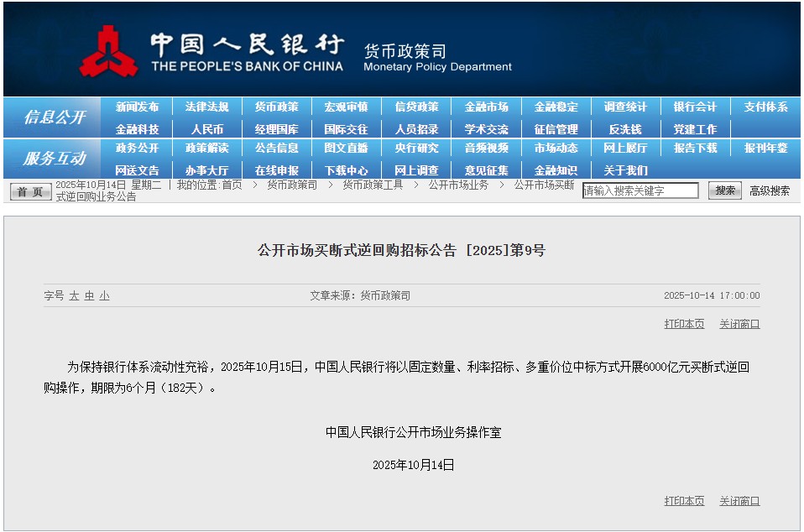Set font size to 小 (small)
Image resolution: width=804 pixels, height=532 pixels.
104,296
